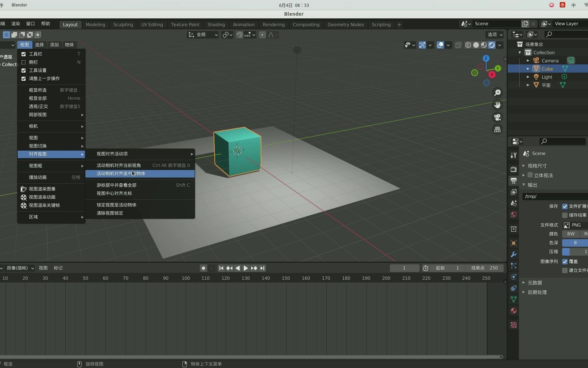This screenshot has width=588, height=368.
Task: Switch to the Shading workspace tab
Action: (x=216, y=24)
